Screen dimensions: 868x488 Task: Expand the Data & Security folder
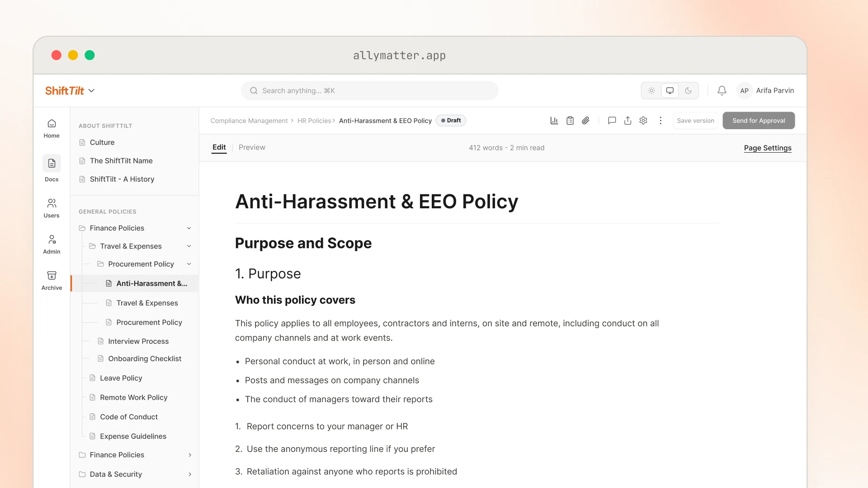pyautogui.click(x=189, y=474)
